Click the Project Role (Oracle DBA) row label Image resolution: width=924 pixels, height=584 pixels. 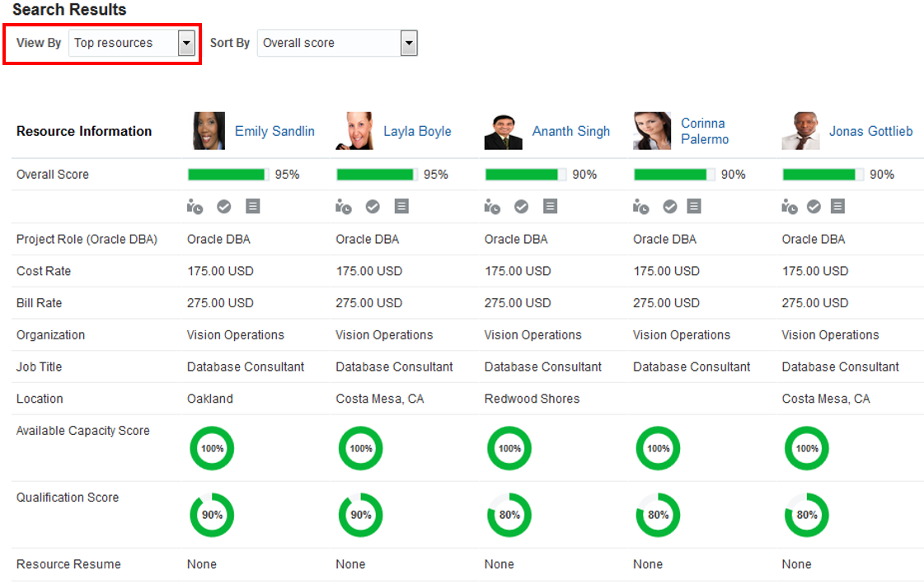click(x=87, y=239)
